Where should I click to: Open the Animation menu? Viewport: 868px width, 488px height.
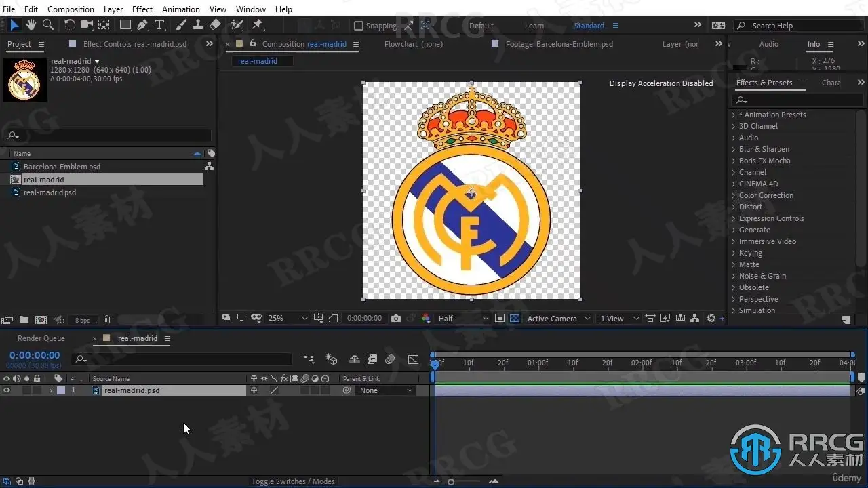[180, 9]
